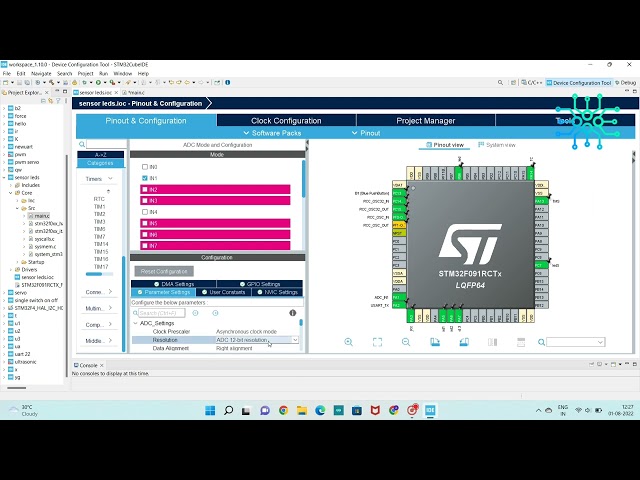The height and width of the screenshot is (480, 640).
Task: Toggle the IN3 channel checkbox
Action: 144,201
